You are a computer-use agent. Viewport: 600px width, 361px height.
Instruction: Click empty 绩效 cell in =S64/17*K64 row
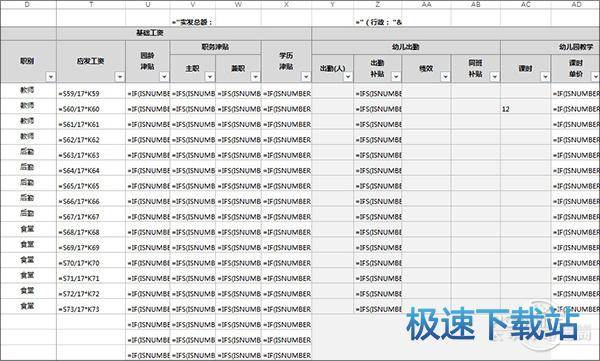coord(426,168)
